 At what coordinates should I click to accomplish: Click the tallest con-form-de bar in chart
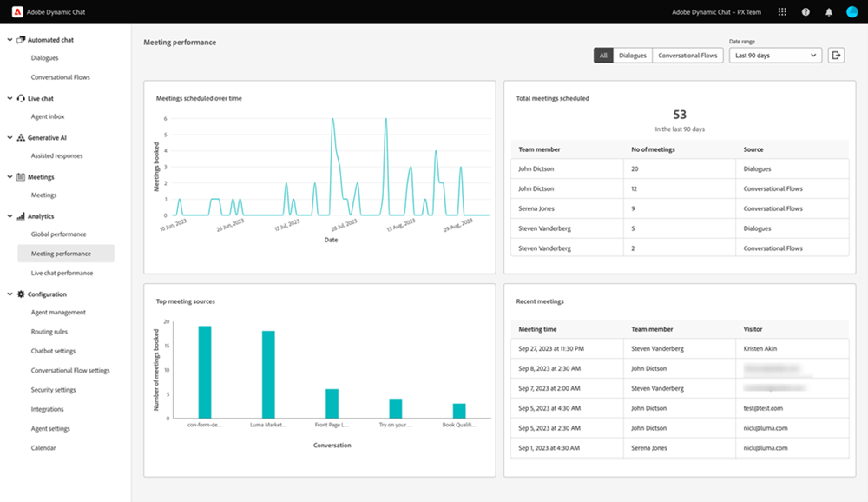coord(205,372)
